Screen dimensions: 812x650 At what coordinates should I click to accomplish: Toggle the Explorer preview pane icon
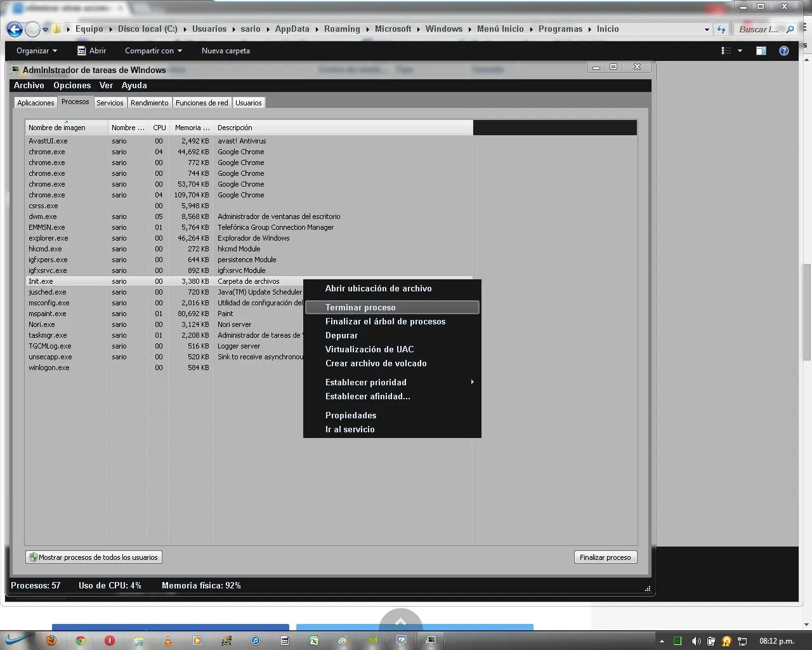761,51
